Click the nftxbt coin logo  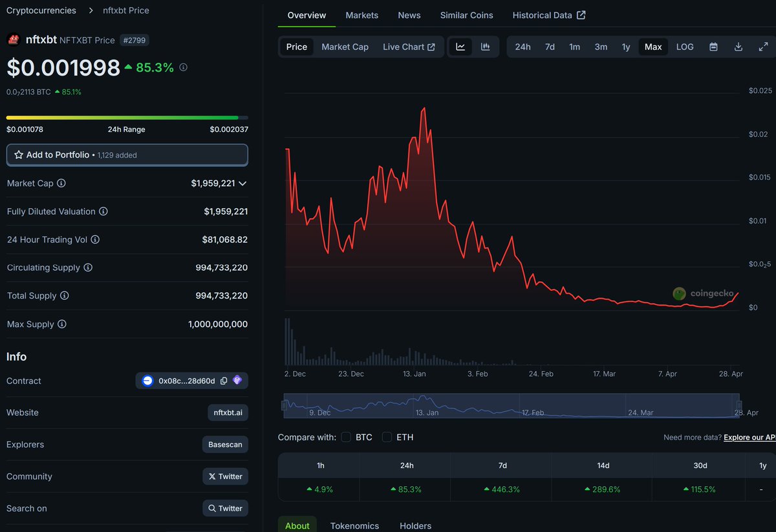(14, 40)
